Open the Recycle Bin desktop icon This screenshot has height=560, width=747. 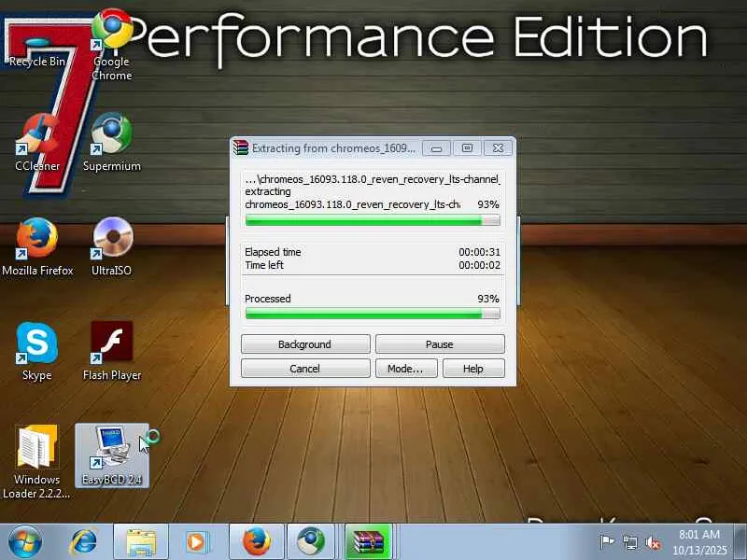(36, 48)
